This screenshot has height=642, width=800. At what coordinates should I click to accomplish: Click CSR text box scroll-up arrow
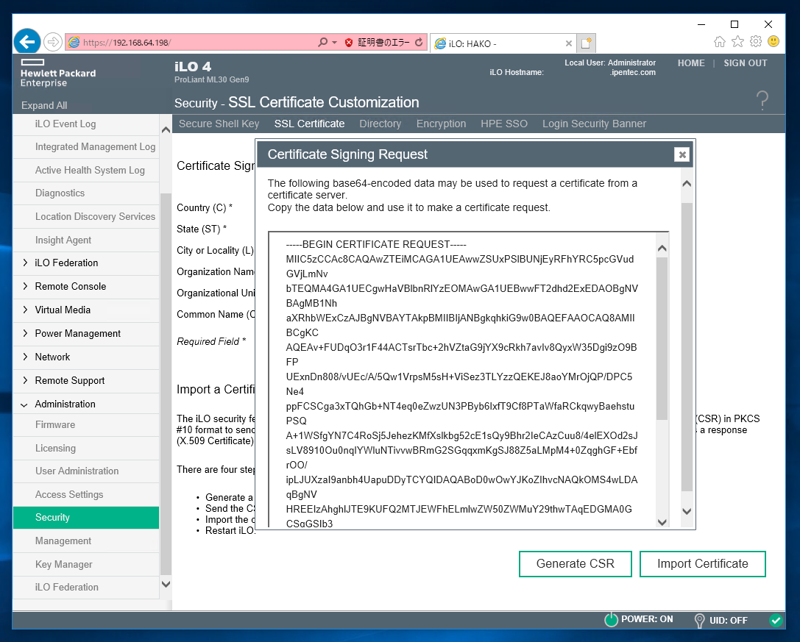[662, 249]
